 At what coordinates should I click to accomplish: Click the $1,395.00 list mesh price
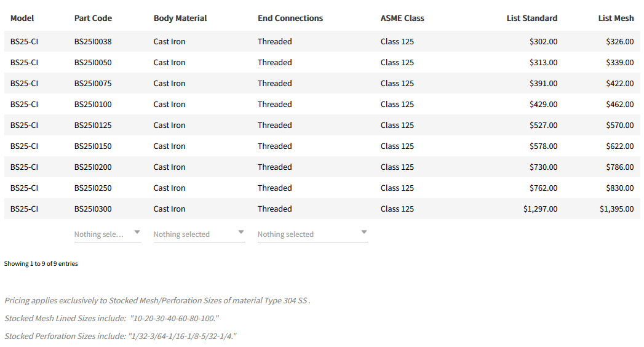[x=616, y=209]
